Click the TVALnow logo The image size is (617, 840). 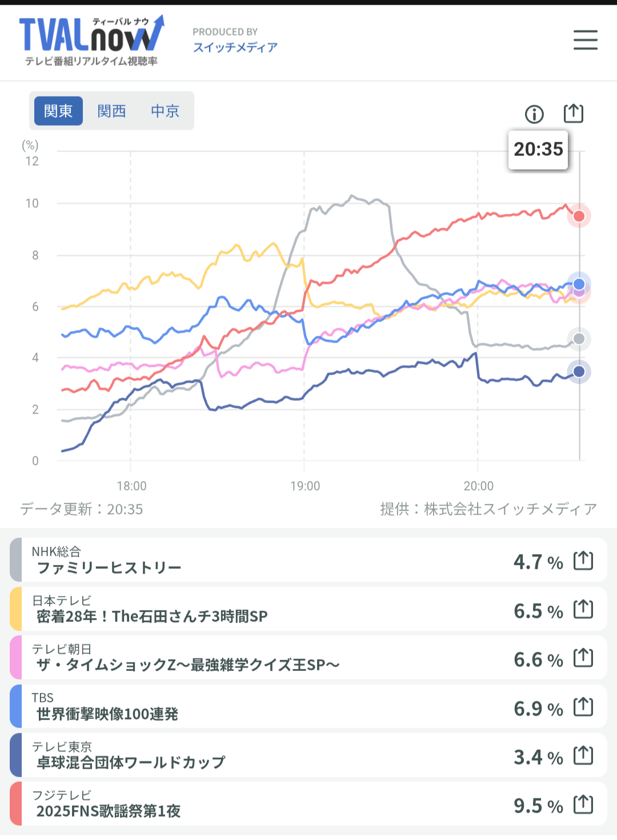point(91,41)
